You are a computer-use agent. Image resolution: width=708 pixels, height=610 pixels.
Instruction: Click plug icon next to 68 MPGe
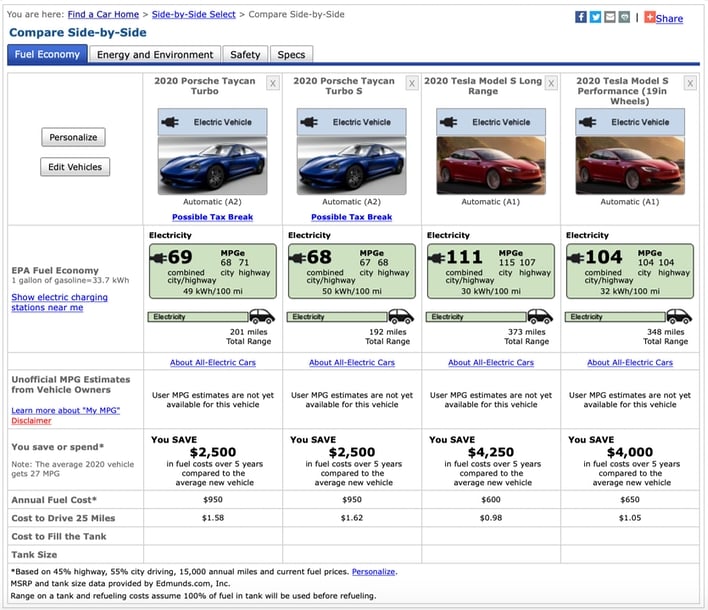pyautogui.click(x=298, y=258)
